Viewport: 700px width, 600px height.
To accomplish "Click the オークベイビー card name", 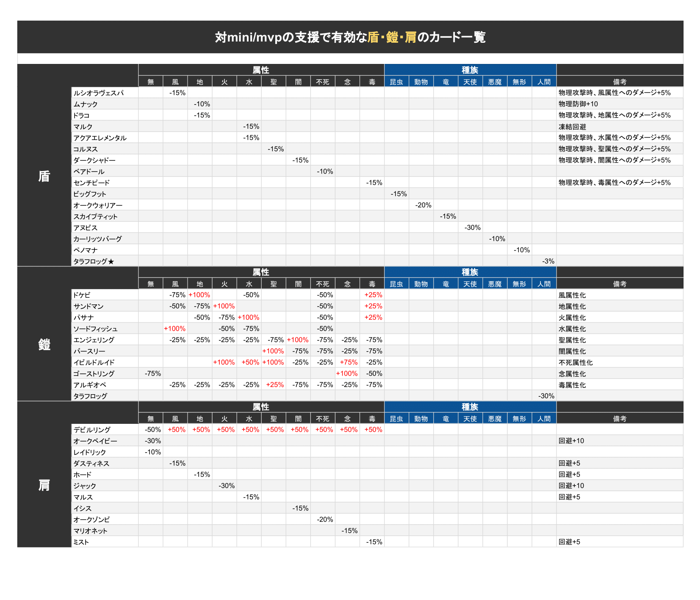I will tap(95, 441).
